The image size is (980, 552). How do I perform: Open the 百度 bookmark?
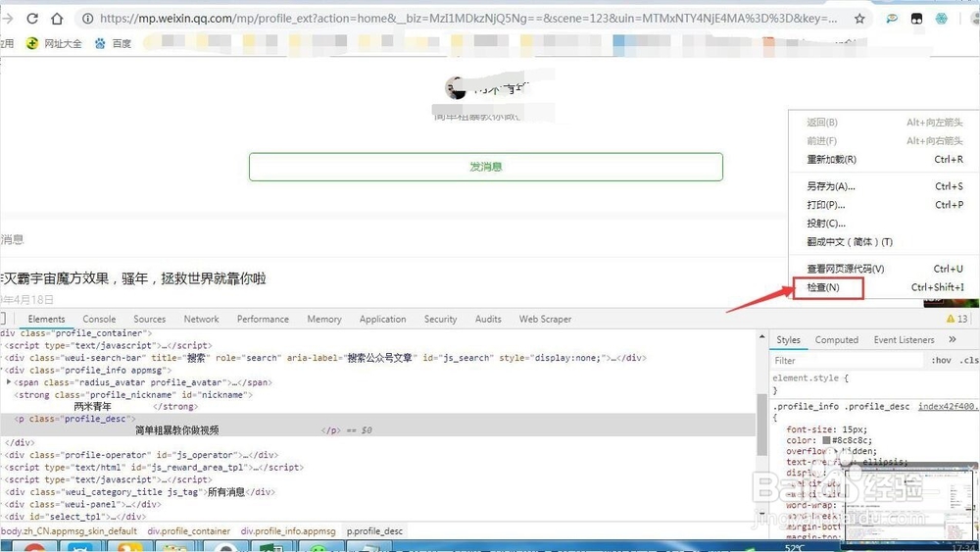pyautogui.click(x=113, y=43)
